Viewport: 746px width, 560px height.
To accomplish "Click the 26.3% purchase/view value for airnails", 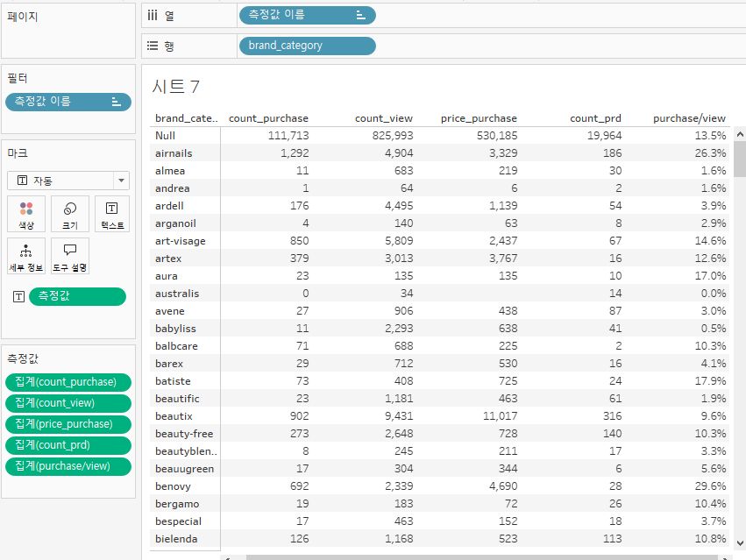I will tap(710, 153).
